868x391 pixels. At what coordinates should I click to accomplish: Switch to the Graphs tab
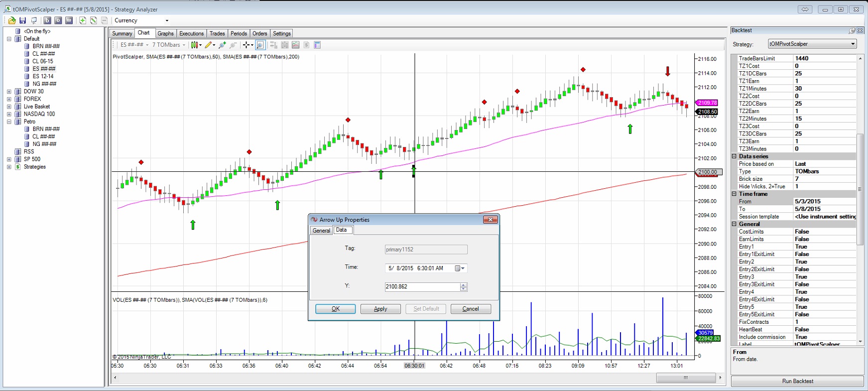coord(165,33)
